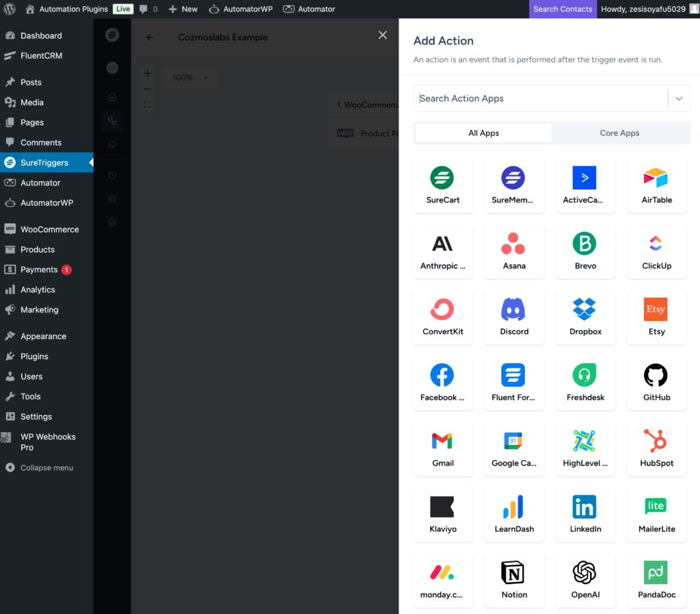The width and height of the screenshot is (700, 614).
Task: Choose the Anthropic app tile
Action: pyautogui.click(x=442, y=252)
